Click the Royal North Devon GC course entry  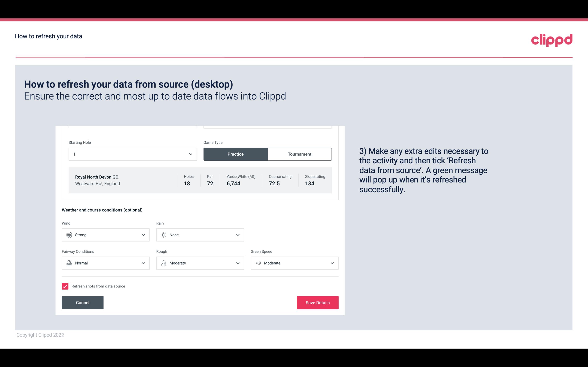click(200, 180)
